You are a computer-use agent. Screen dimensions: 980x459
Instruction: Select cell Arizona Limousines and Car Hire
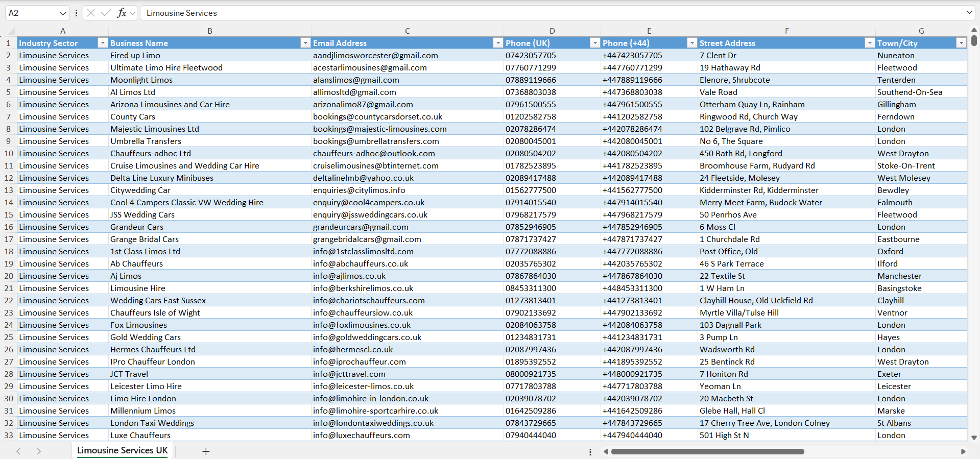coord(209,104)
